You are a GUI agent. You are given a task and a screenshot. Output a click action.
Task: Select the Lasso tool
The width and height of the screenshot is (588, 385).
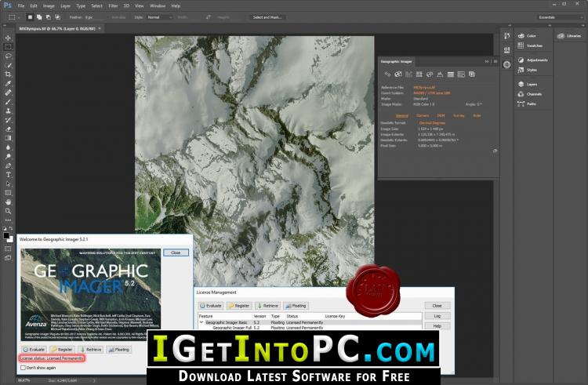(x=8, y=56)
